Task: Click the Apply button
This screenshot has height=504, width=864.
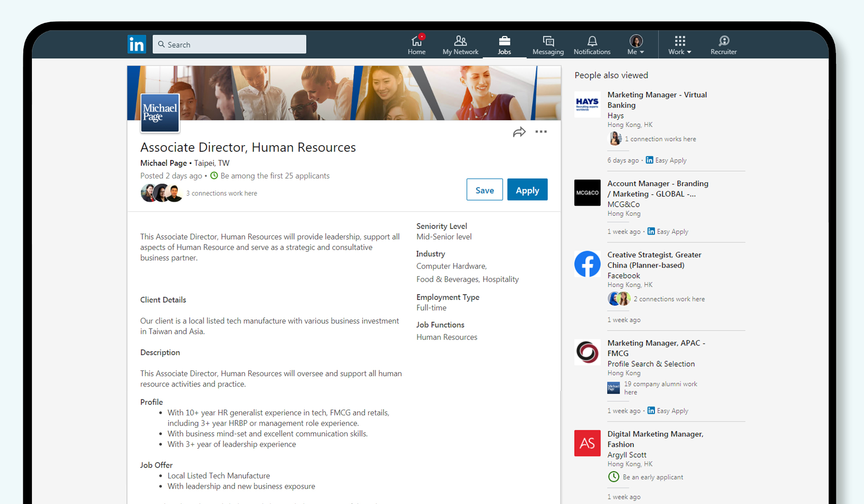Action: [x=528, y=190]
